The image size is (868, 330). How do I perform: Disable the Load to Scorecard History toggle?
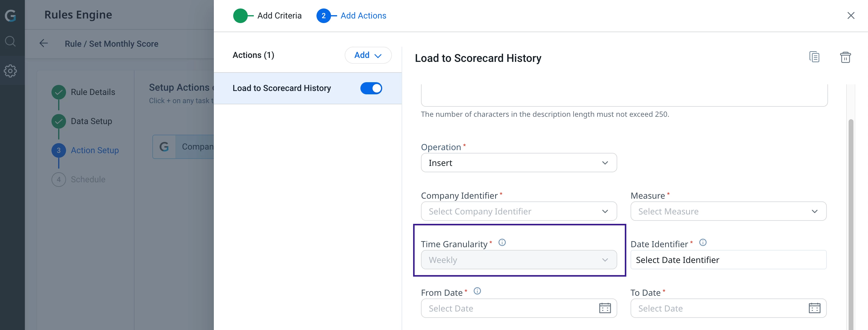(x=371, y=88)
